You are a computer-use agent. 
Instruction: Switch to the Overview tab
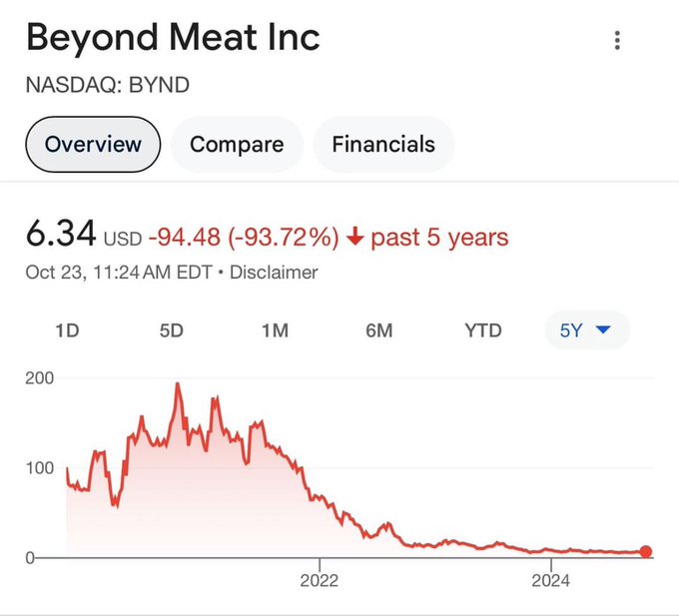point(93,144)
